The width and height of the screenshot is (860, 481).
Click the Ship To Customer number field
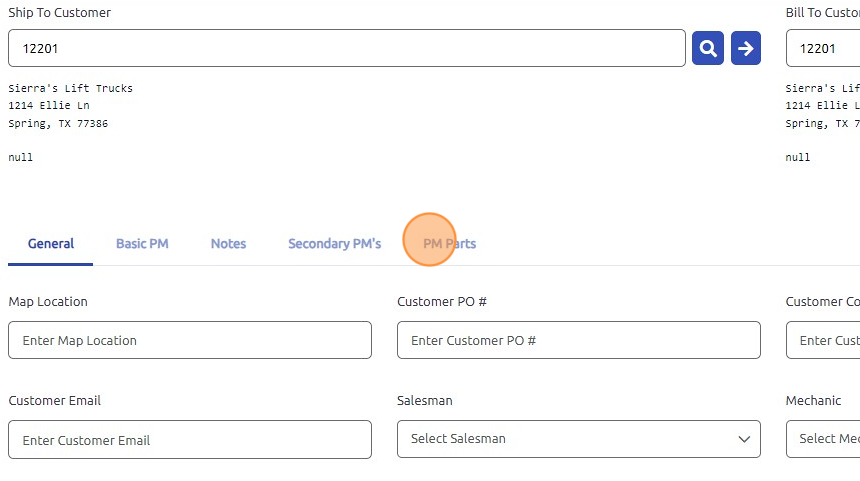(346, 48)
